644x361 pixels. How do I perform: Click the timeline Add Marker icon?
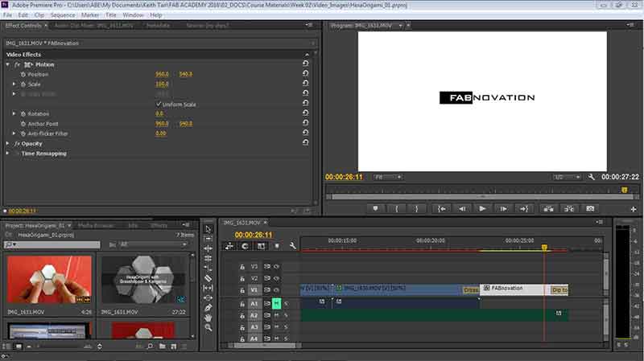pyautogui.click(x=277, y=246)
